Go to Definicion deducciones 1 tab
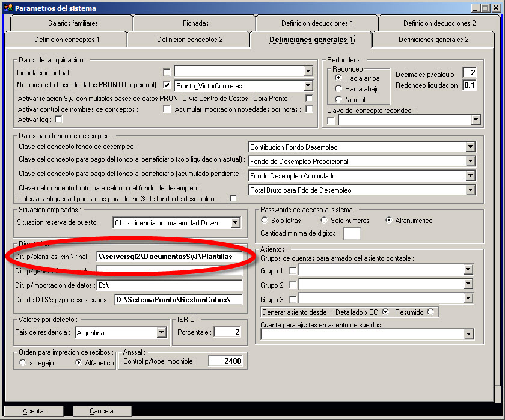This screenshot has height=420, width=505. click(317, 23)
